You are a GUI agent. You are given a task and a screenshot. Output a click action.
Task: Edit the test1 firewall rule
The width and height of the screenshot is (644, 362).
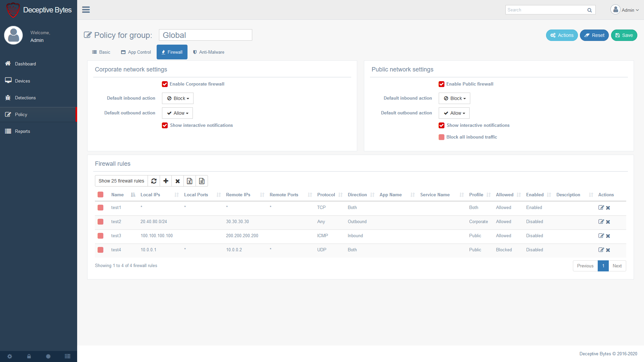point(601,208)
